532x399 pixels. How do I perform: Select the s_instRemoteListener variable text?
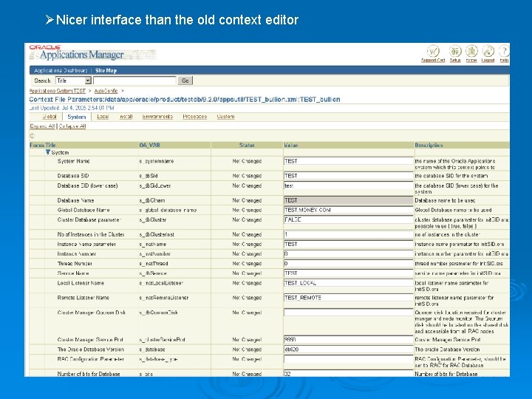tap(163, 298)
